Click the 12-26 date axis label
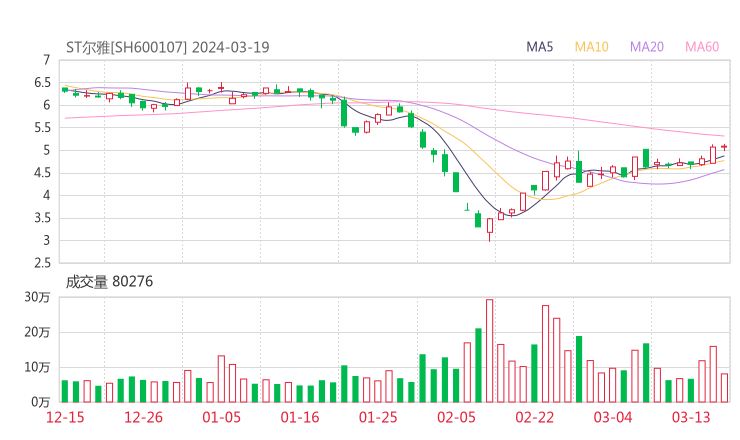740x440 pixels. click(x=143, y=417)
